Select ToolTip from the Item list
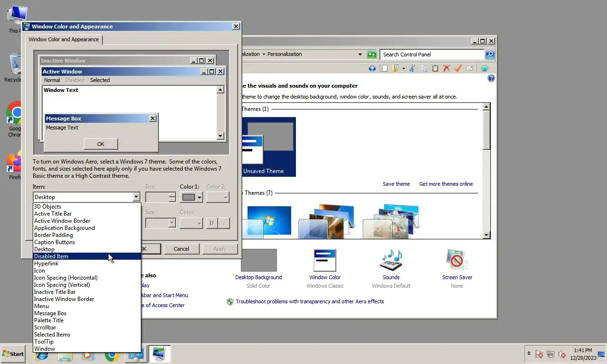Image resolution: width=607 pixels, height=364 pixels. (87, 342)
